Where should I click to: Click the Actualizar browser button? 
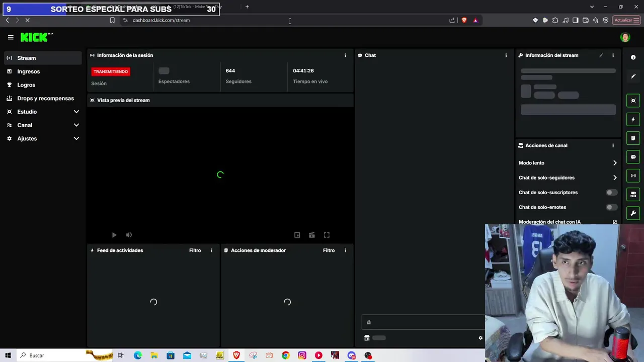click(x=627, y=20)
